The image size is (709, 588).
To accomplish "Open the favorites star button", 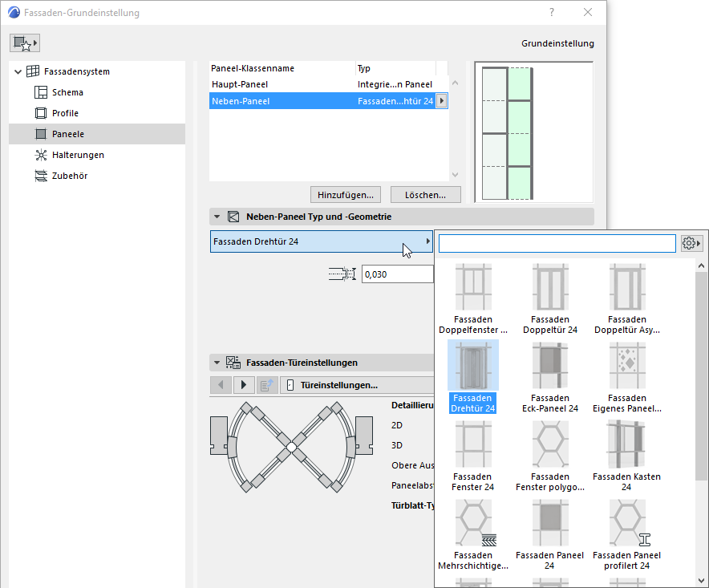I will point(25,43).
